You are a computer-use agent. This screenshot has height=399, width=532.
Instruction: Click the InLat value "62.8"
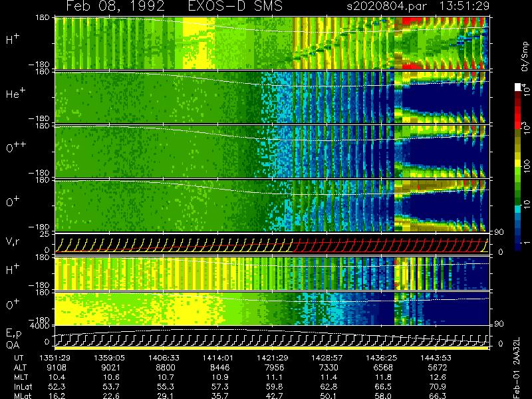tap(329, 386)
